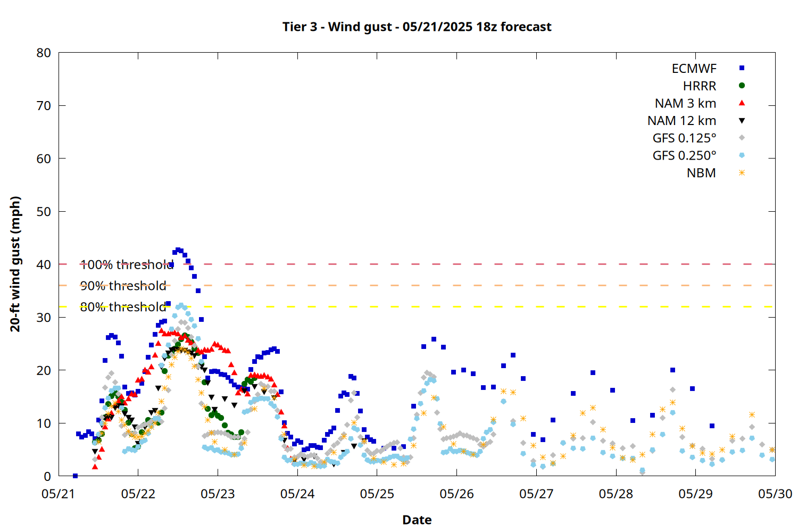Click the y-axis value 50

pos(44,212)
